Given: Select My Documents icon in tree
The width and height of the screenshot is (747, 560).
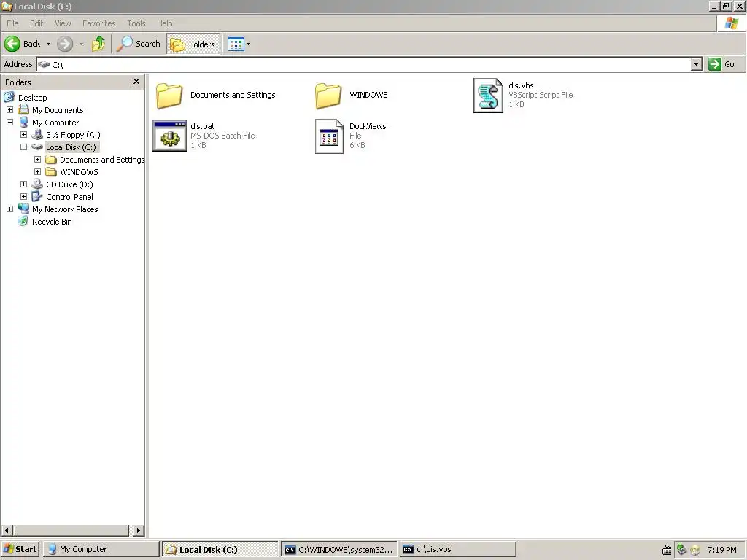Looking at the screenshot, I should [x=23, y=109].
